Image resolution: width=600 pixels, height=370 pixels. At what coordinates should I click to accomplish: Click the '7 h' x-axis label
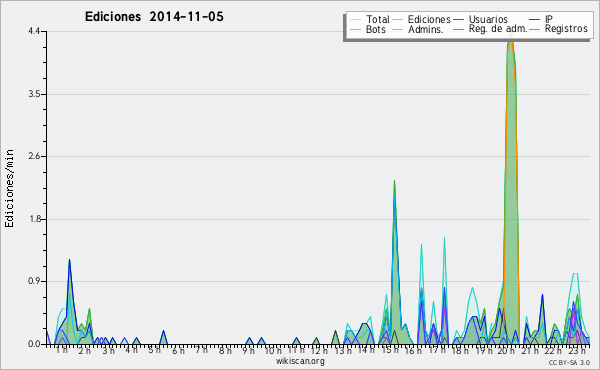201,350
